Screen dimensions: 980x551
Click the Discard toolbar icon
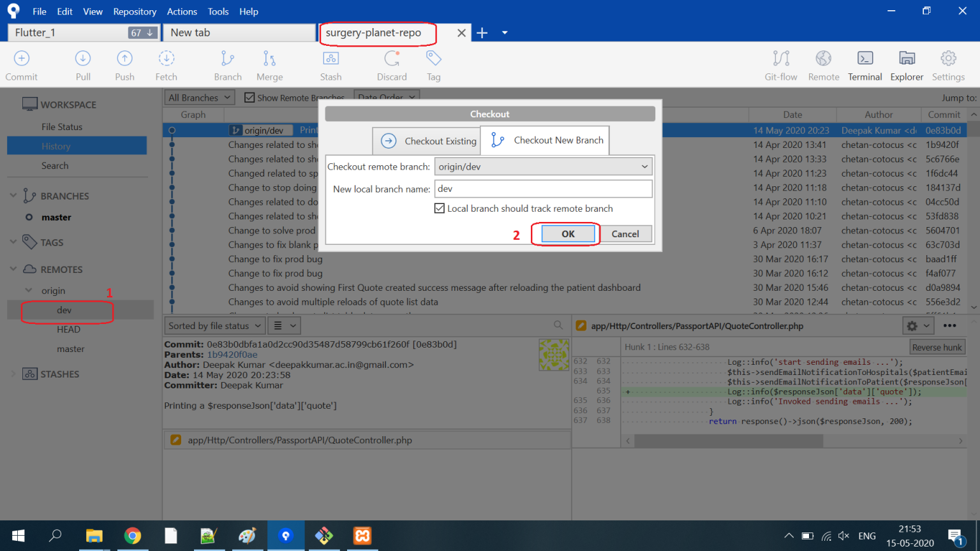(392, 66)
